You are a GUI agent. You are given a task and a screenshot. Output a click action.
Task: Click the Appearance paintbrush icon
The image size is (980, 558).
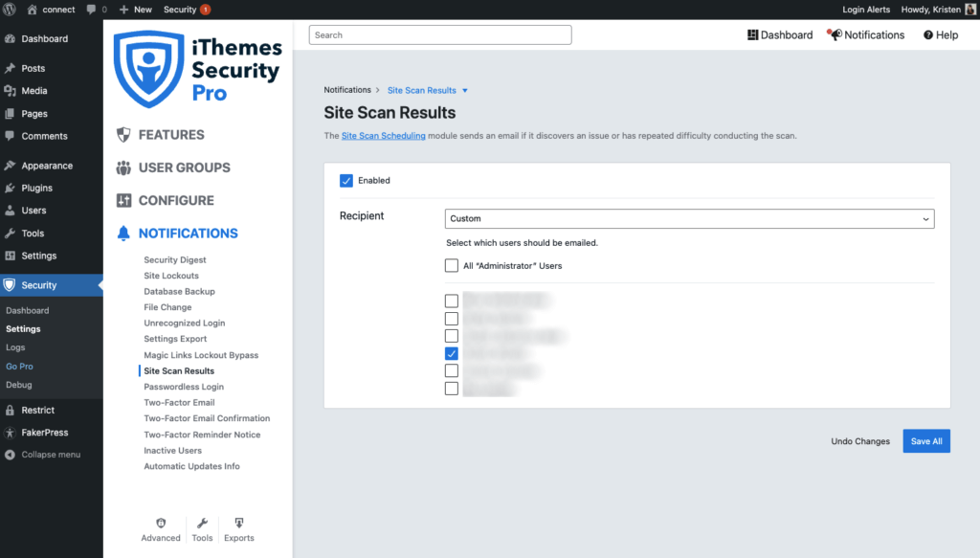10,166
